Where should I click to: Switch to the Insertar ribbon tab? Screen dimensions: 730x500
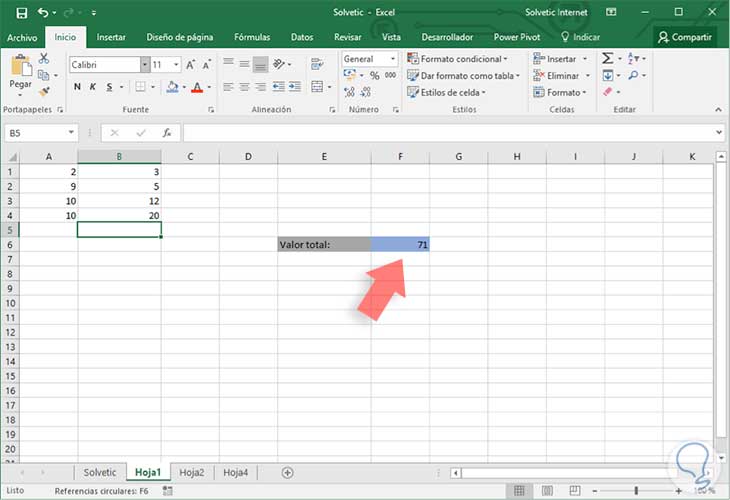(x=111, y=37)
